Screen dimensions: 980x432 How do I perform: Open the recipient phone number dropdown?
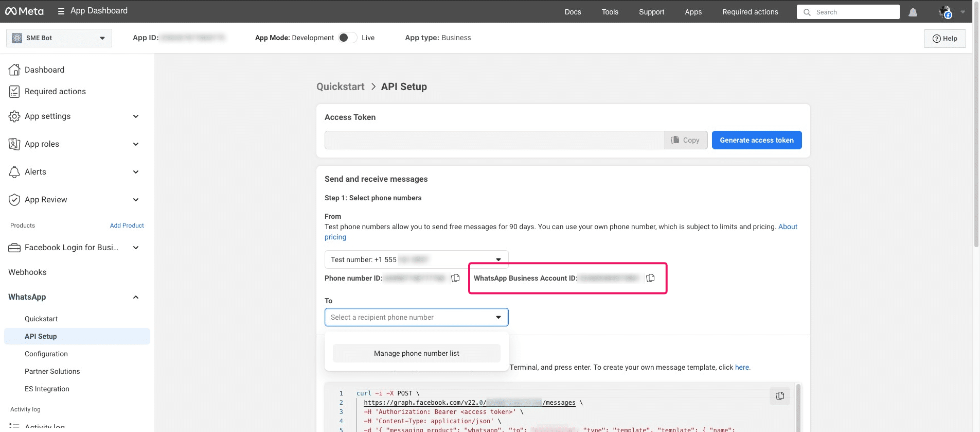point(416,317)
